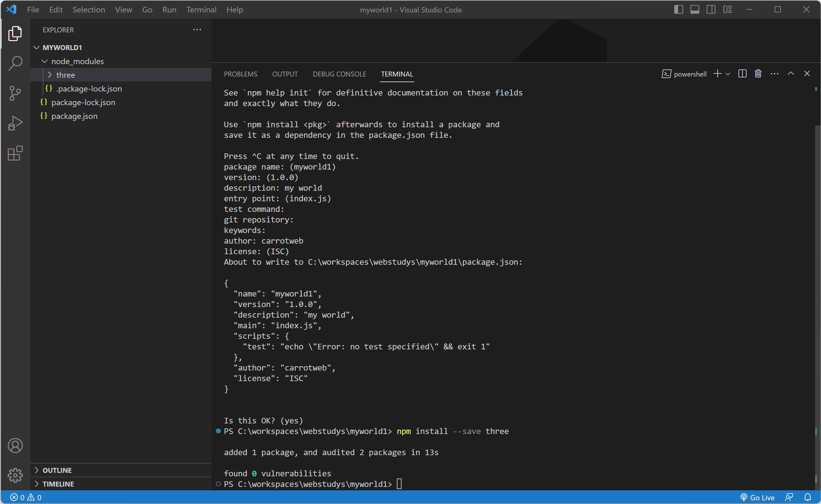Screen dimensions: 821x504
Task: Open the Search view in activity bar
Action: point(15,63)
